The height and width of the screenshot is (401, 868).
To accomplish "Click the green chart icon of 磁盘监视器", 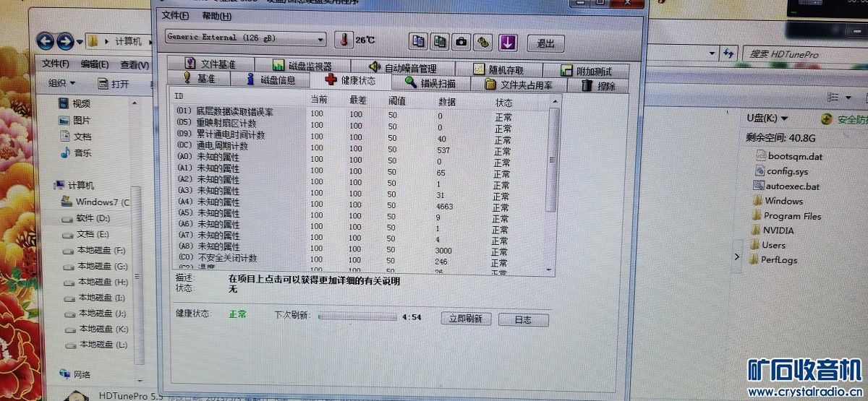I will tap(278, 65).
